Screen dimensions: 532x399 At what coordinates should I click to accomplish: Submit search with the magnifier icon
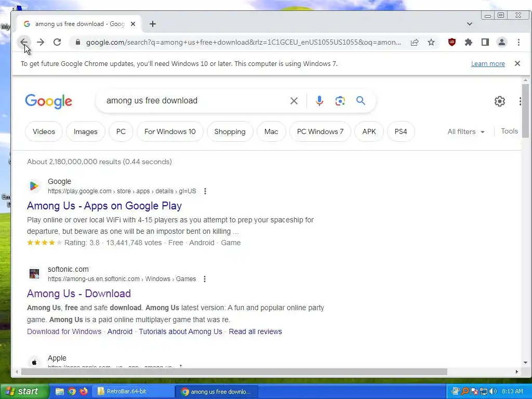tap(361, 100)
